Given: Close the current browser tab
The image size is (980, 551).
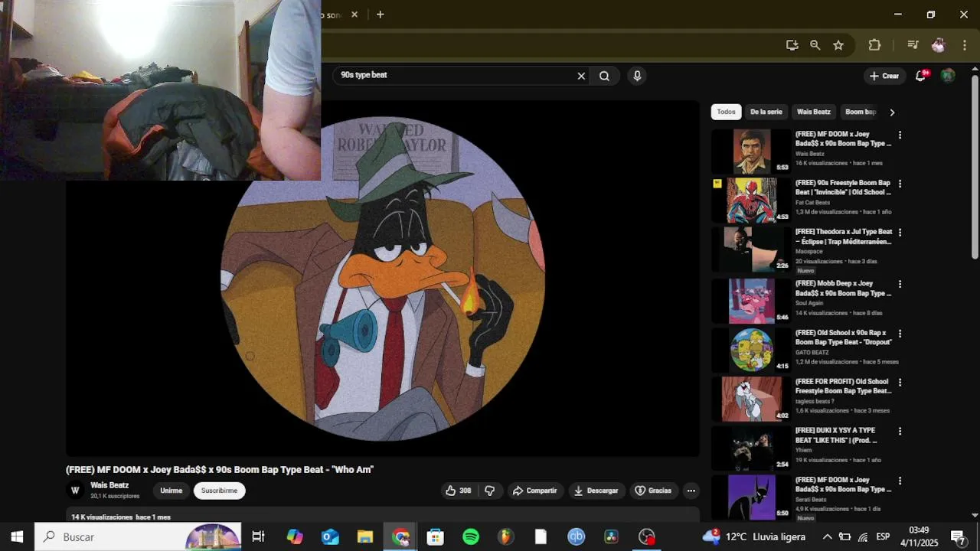Looking at the screenshot, I should [354, 15].
